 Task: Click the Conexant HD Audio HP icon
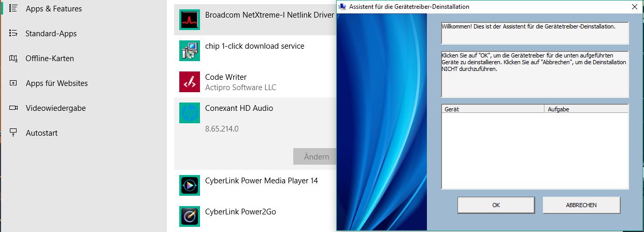click(190, 113)
